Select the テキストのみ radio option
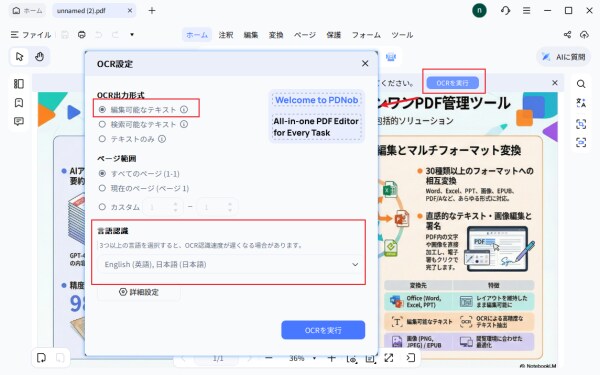The height and width of the screenshot is (375, 600). pos(102,139)
